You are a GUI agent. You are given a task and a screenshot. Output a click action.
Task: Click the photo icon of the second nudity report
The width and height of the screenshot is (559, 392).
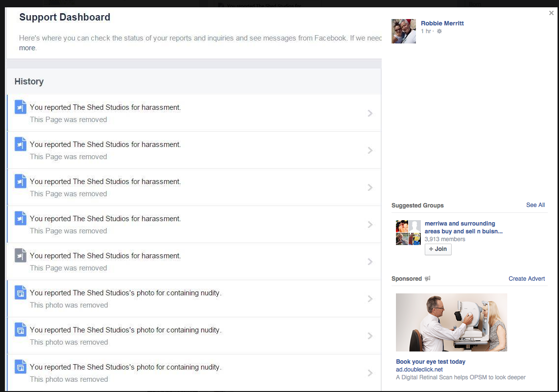21,330
